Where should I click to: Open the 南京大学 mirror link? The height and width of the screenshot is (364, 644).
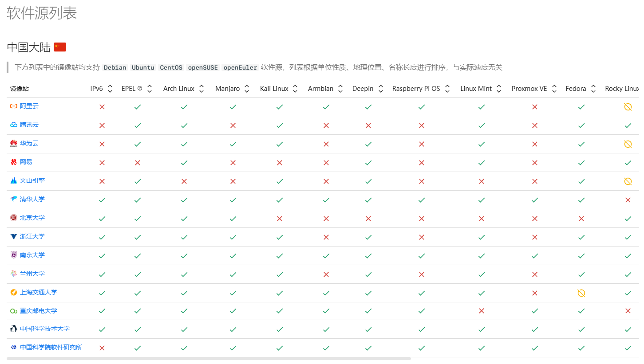[32, 255]
